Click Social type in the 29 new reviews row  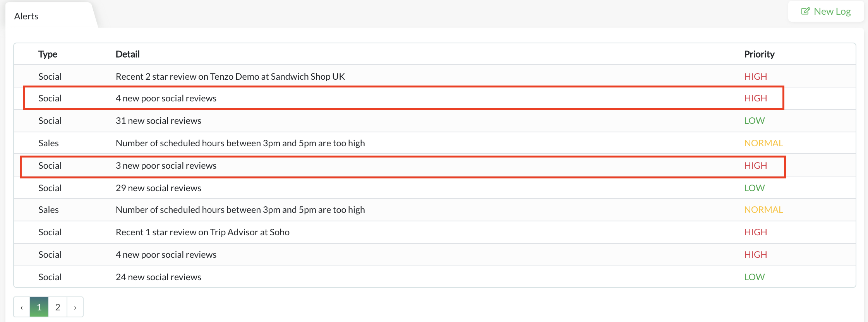(x=50, y=188)
